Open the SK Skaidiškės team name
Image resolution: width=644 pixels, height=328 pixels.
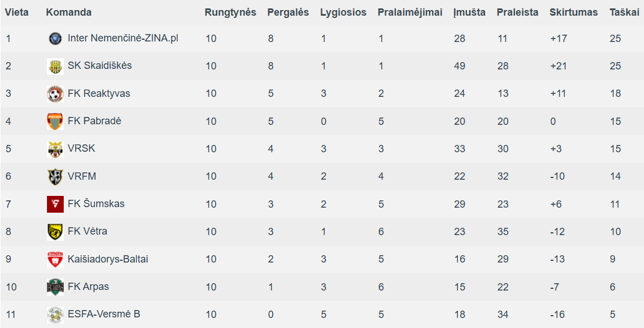pyautogui.click(x=100, y=66)
